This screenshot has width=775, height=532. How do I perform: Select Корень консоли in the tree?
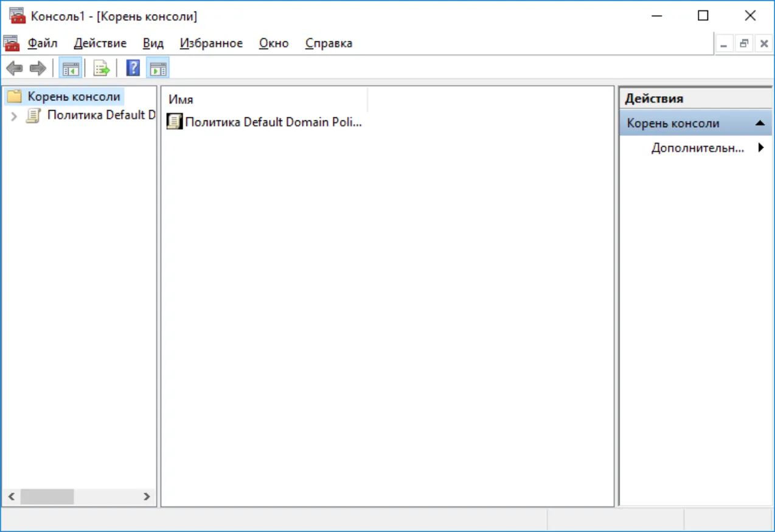point(74,96)
